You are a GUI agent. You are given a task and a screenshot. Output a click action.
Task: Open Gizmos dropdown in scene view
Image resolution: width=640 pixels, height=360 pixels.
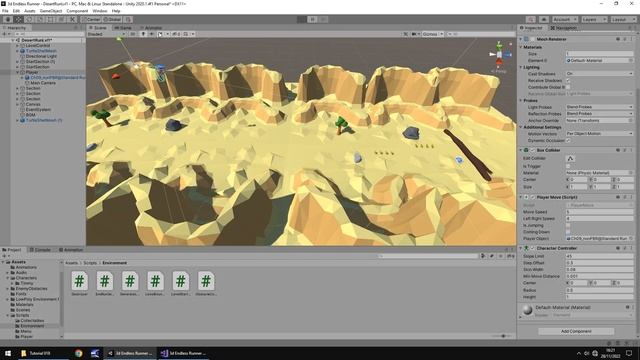coord(433,34)
